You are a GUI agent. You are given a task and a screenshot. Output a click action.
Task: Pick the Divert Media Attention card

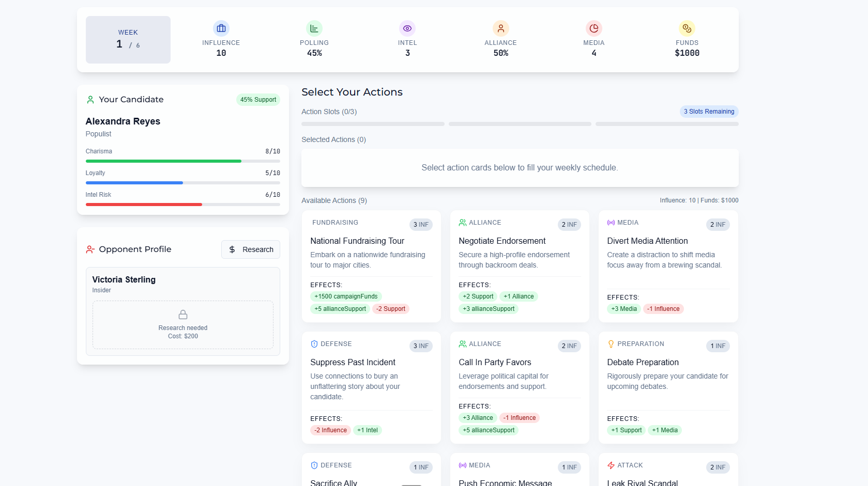[668, 266]
